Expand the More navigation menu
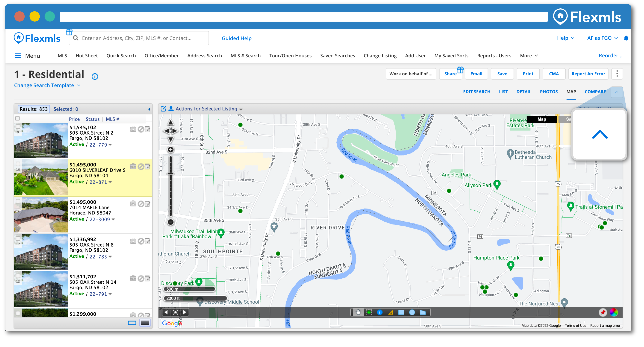Image resolution: width=644 pixels, height=347 pixels. pos(529,56)
